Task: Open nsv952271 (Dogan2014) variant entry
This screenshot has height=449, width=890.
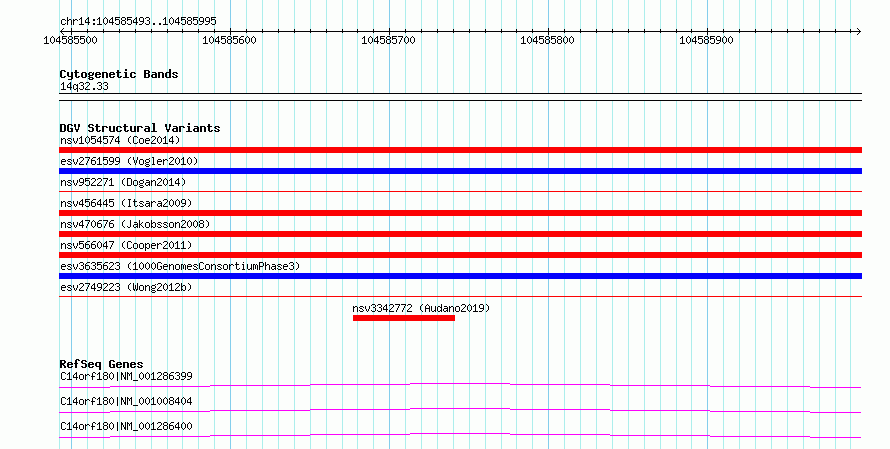Action: coord(123,182)
